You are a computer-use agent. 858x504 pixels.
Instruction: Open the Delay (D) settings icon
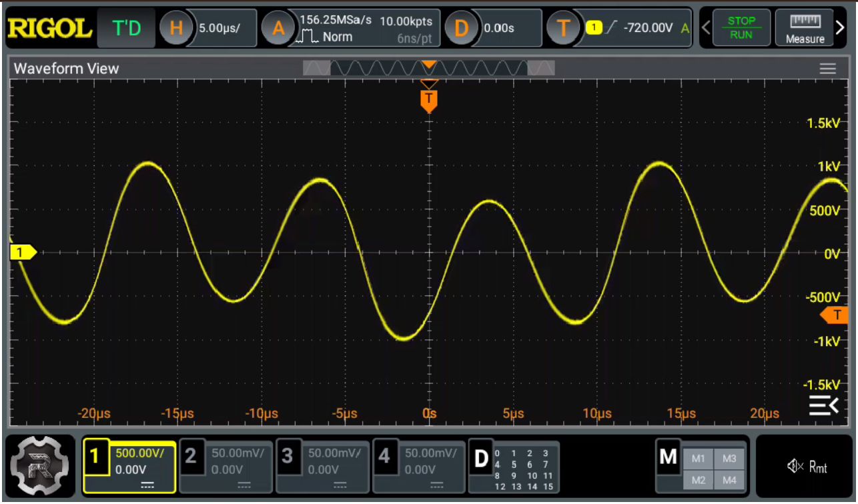pyautogui.click(x=462, y=28)
